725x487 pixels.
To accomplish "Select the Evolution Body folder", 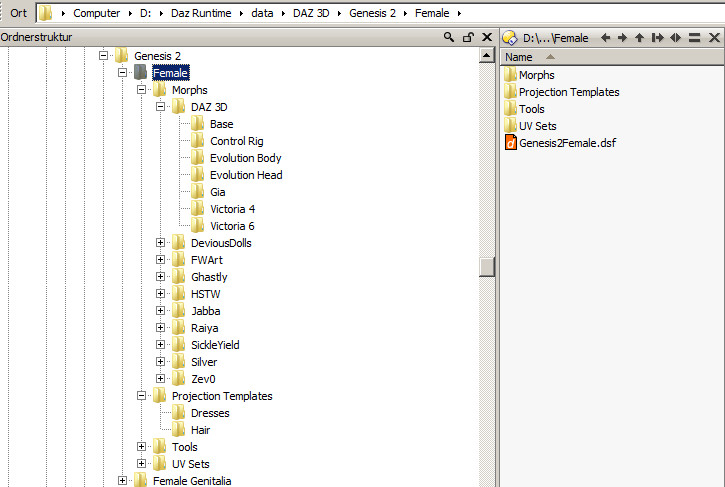I will [x=246, y=158].
